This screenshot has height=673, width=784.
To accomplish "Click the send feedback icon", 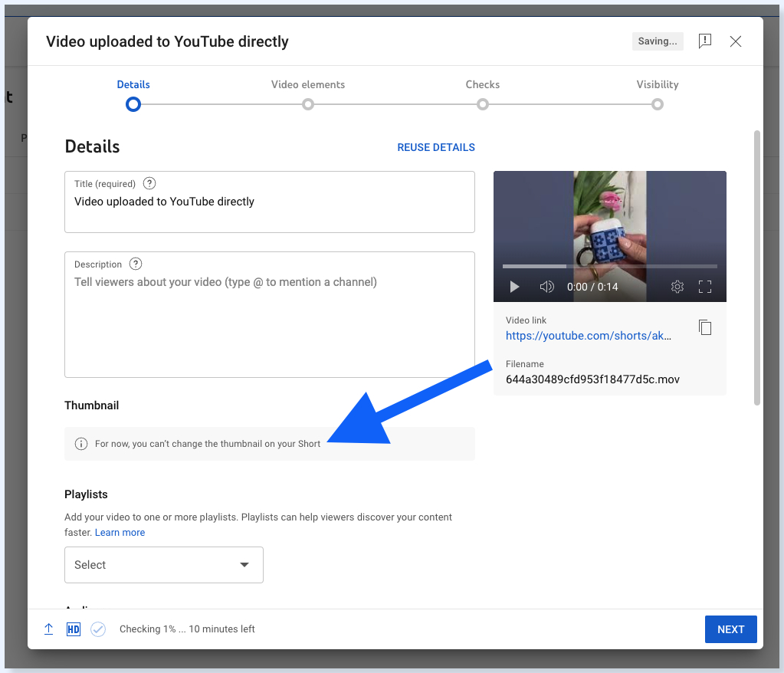I will point(705,41).
